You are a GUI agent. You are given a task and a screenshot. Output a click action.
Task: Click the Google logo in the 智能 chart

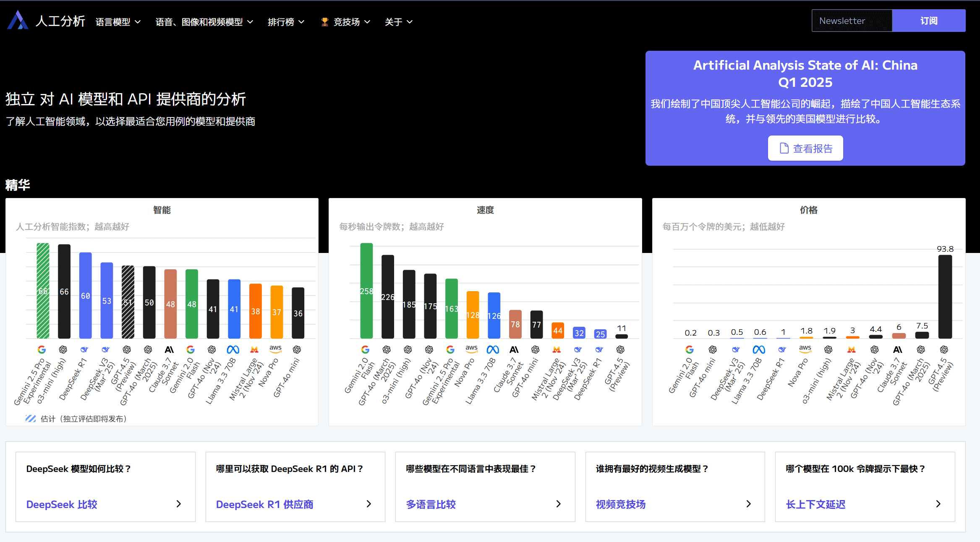pyautogui.click(x=42, y=349)
